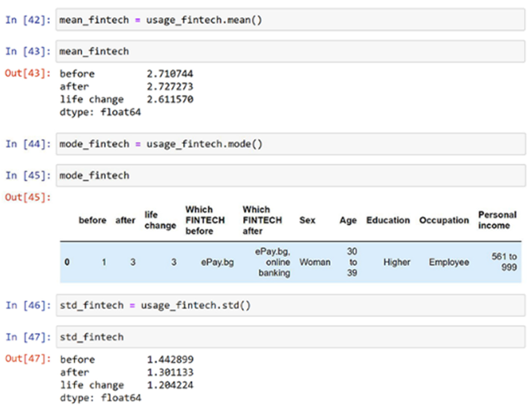Click the 'before' column header in table

click(92, 220)
